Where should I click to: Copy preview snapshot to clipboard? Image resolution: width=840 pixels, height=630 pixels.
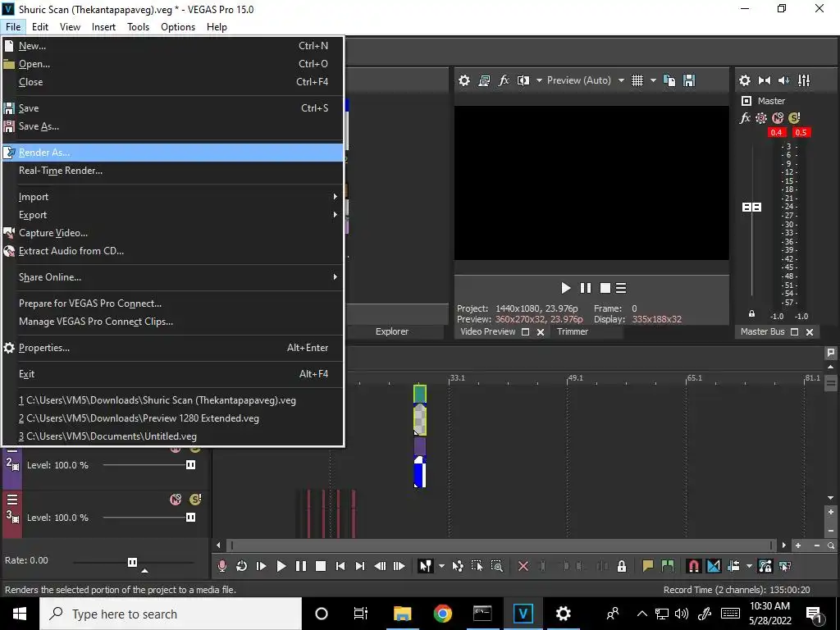click(669, 80)
